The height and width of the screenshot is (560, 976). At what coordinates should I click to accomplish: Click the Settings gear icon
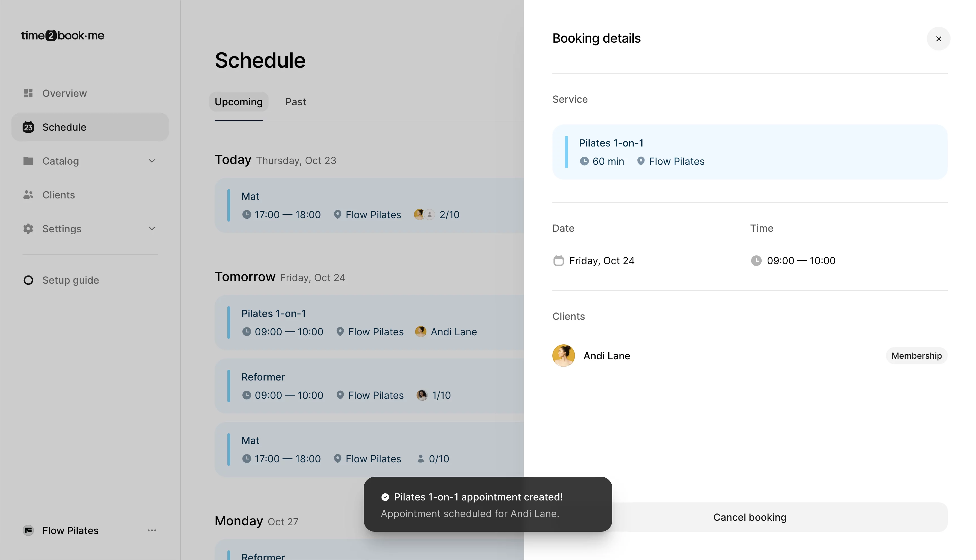(28, 228)
